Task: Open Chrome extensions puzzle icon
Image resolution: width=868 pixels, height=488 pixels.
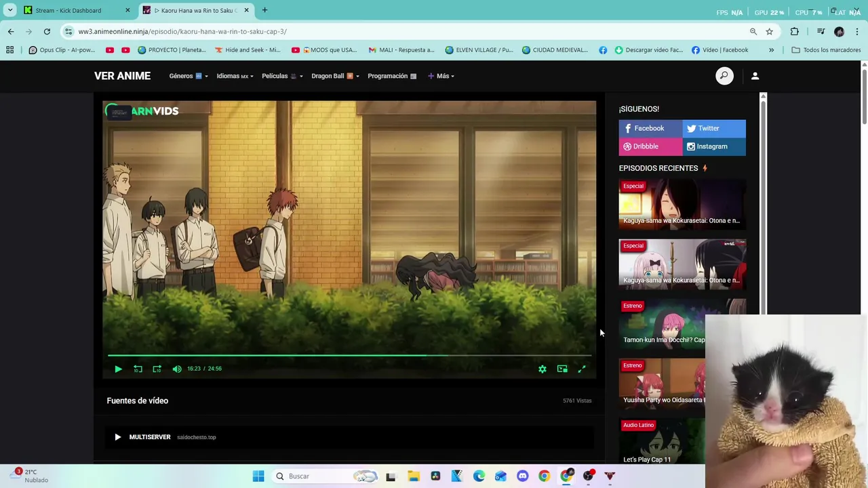Action: pos(795,31)
